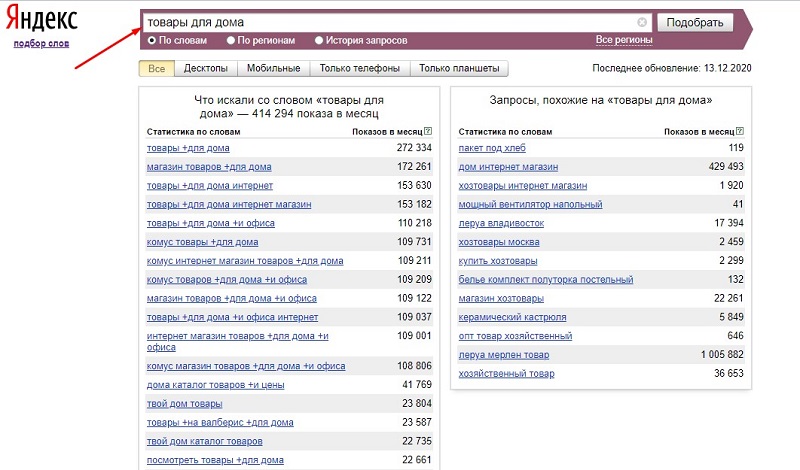Click the help icon beside right 'Показов в месяц'
The width and height of the screenshot is (800, 470).
point(739,132)
